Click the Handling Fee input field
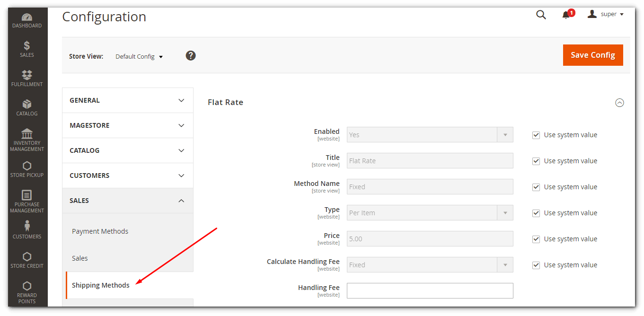The height and width of the screenshot is (316, 644). (x=430, y=290)
